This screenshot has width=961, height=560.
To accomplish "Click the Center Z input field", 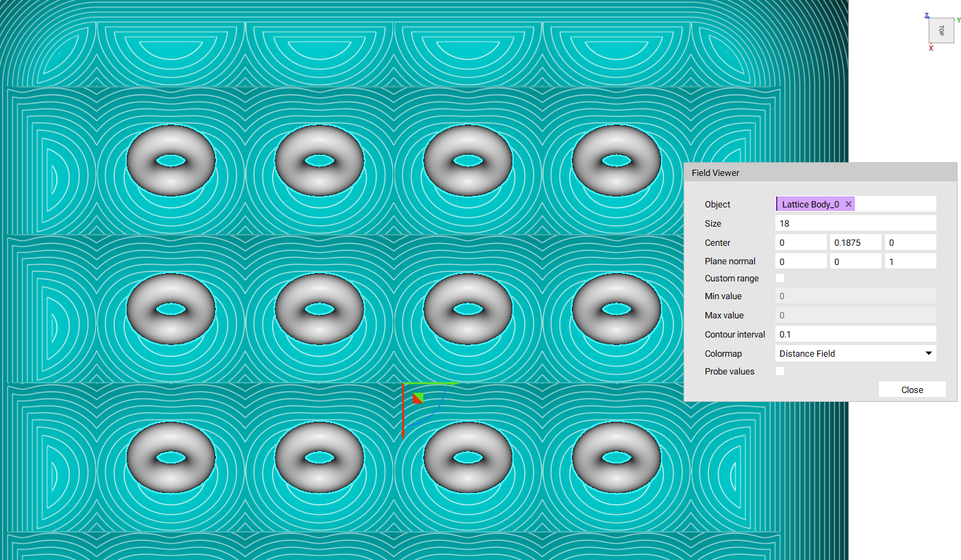I will tap(910, 242).
